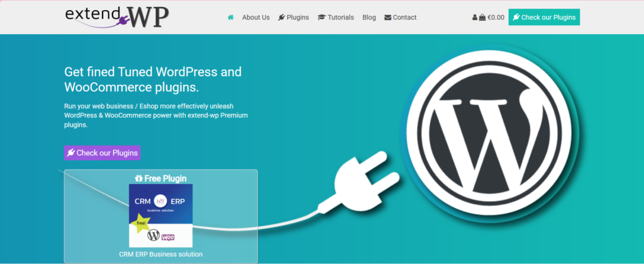This screenshot has width=644, height=264.
Task: Click the Get fined Tuned WordPress headline
Action: click(153, 79)
